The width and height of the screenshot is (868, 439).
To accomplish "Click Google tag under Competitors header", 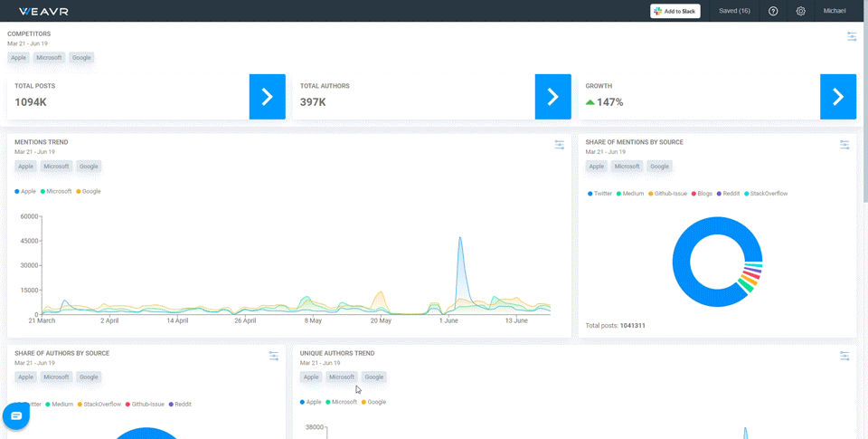I will click(81, 58).
